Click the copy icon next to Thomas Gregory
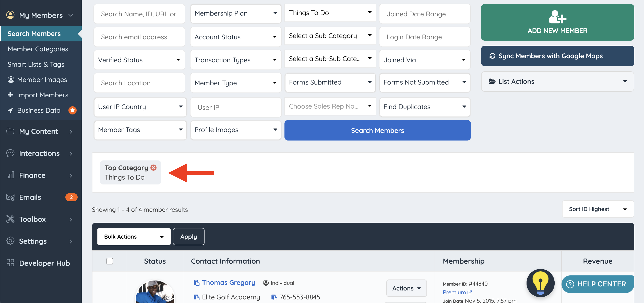 pyautogui.click(x=196, y=283)
